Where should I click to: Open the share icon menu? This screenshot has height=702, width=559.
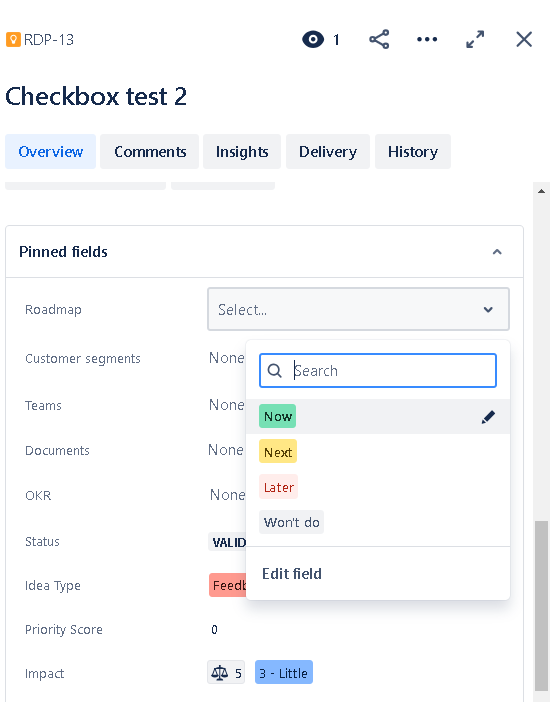point(379,39)
